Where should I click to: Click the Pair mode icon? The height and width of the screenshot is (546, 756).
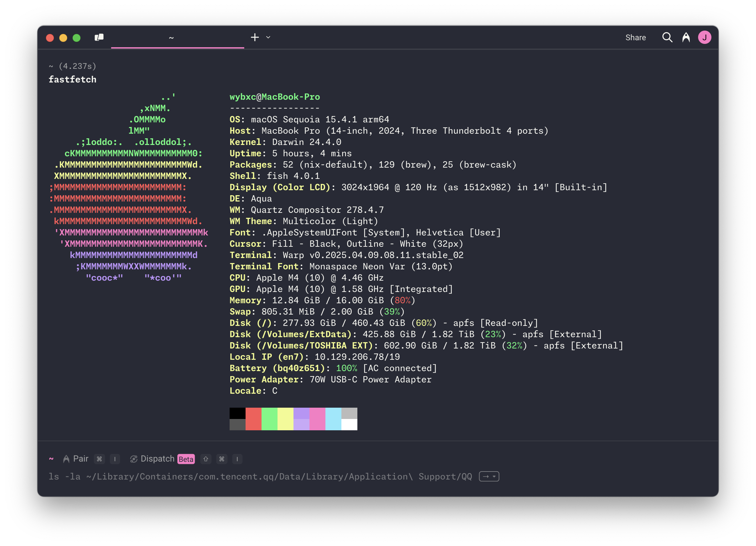point(66,459)
